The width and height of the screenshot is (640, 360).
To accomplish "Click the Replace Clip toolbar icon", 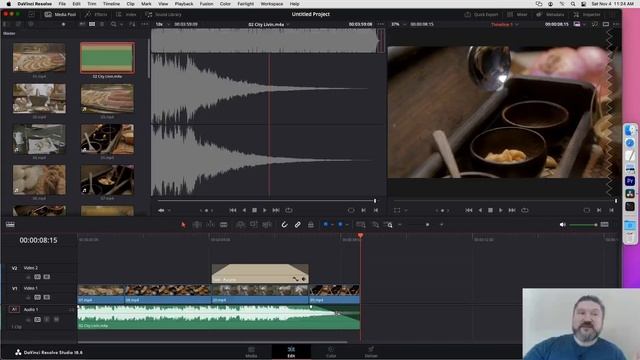I will tap(267, 224).
